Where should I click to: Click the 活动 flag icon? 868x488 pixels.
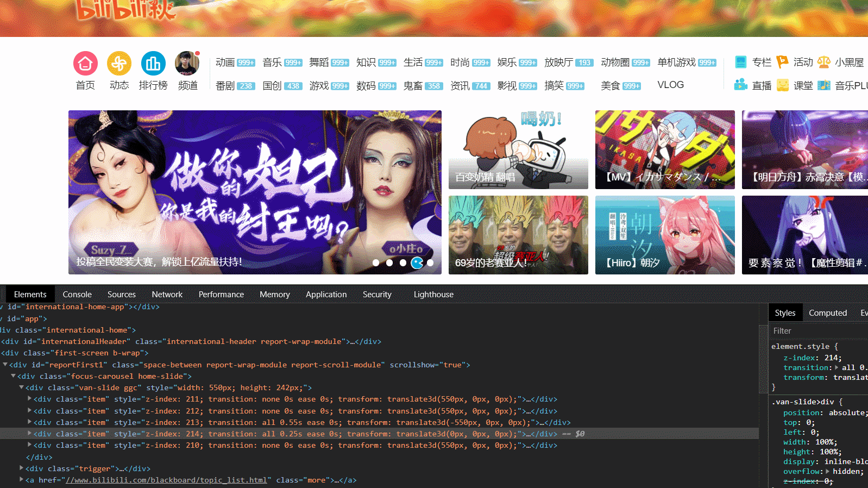tap(782, 62)
